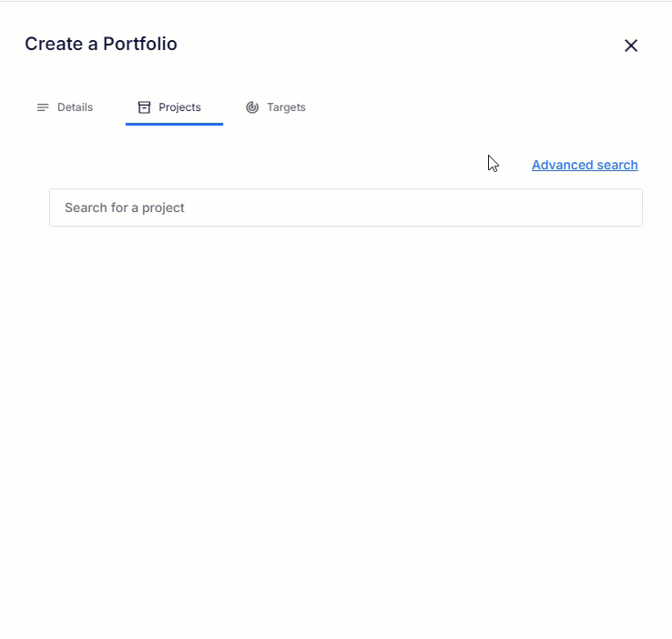Click the blue underline under Projects tab
672x639 pixels.
pyautogui.click(x=174, y=124)
